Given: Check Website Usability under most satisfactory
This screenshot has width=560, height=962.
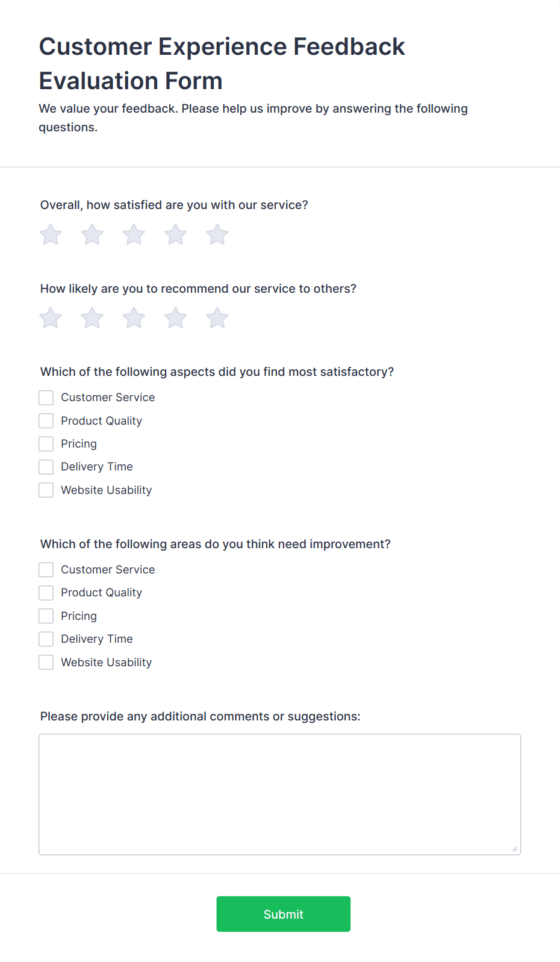Looking at the screenshot, I should (x=46, y=490).
